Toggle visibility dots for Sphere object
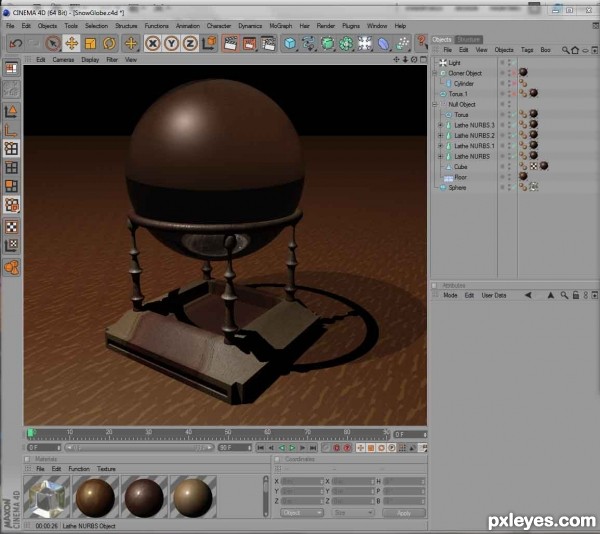Screen dimensions: 600x534 coord(509,187)
